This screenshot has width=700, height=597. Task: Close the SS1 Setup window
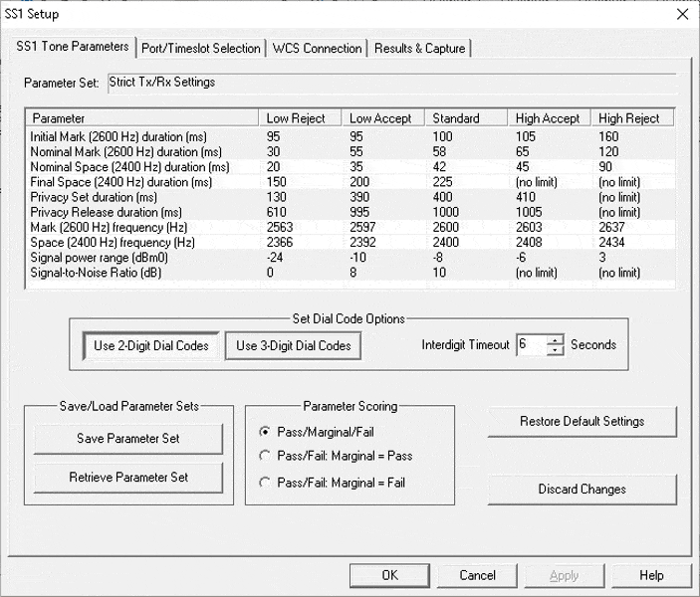coord(683,14)
